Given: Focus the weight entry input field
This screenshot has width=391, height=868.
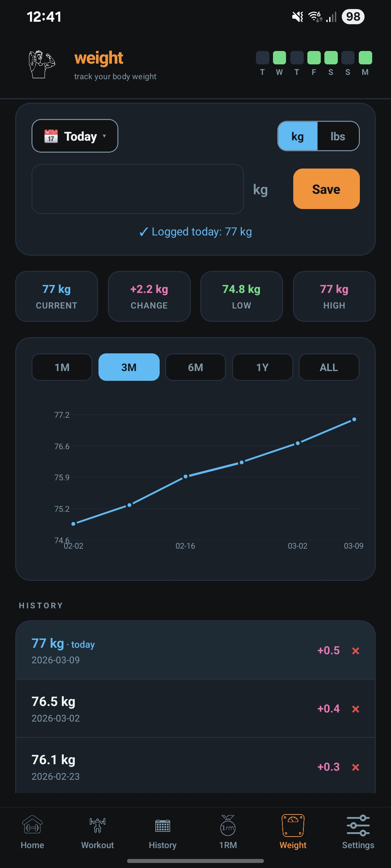Looking at the screenshot, I should coord(138,189).
